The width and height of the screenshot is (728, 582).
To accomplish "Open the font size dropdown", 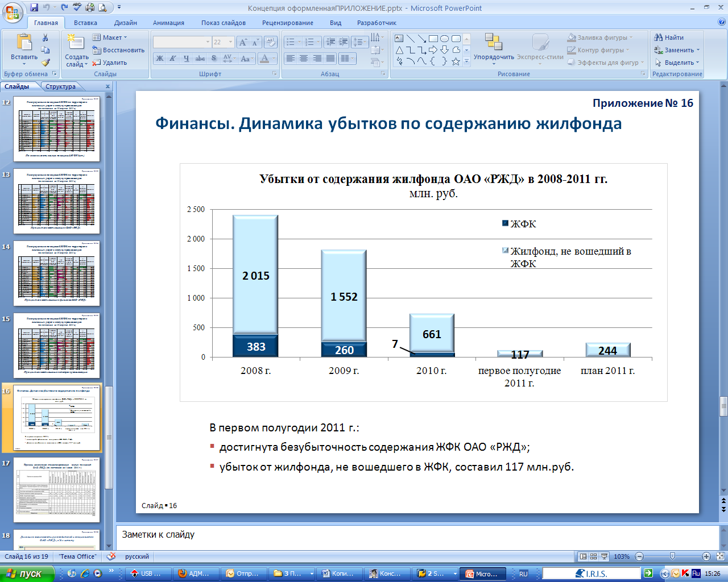I will (230, 42).
